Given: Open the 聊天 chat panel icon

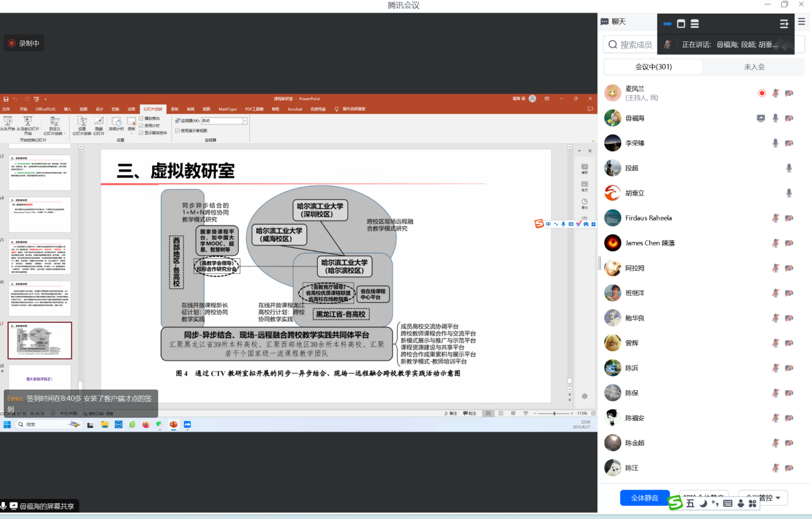Looking at the screenshot, I should pos(605,21).
